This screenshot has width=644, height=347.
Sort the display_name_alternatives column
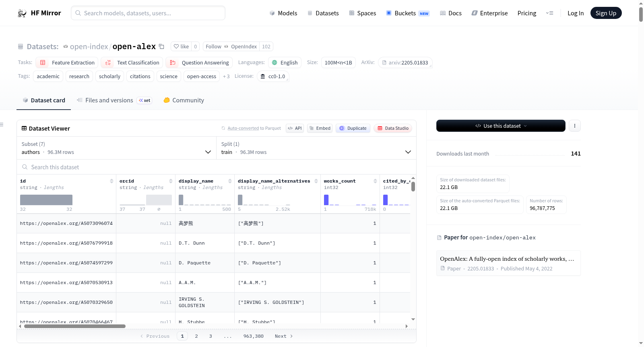[316, 181]
